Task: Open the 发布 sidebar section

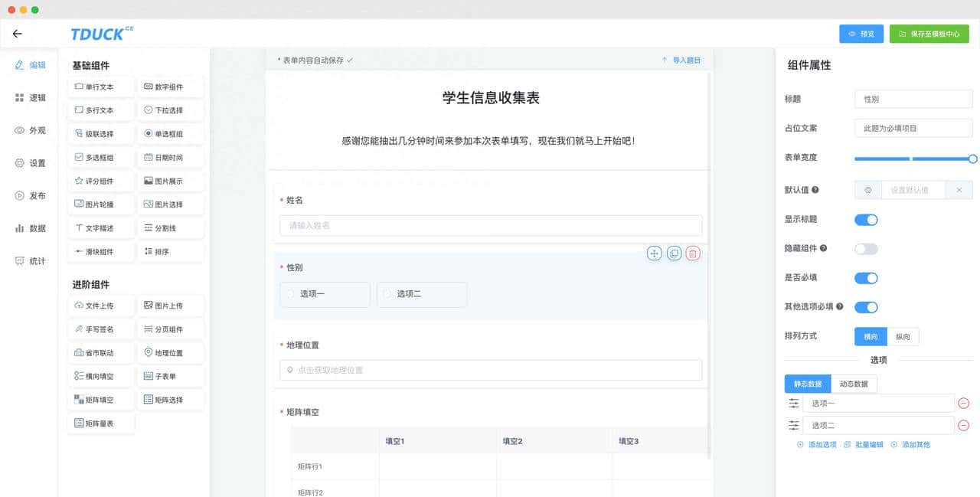Action: 28,195
